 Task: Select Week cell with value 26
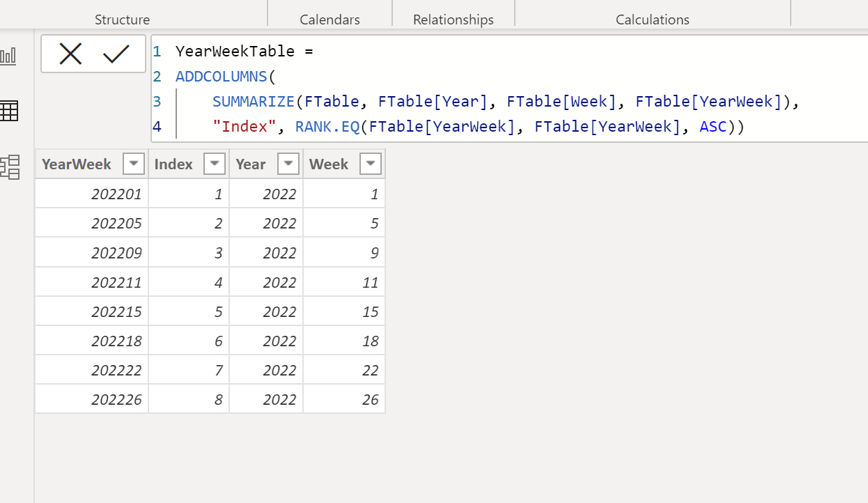pyautogui.click(x=344, y=398)
